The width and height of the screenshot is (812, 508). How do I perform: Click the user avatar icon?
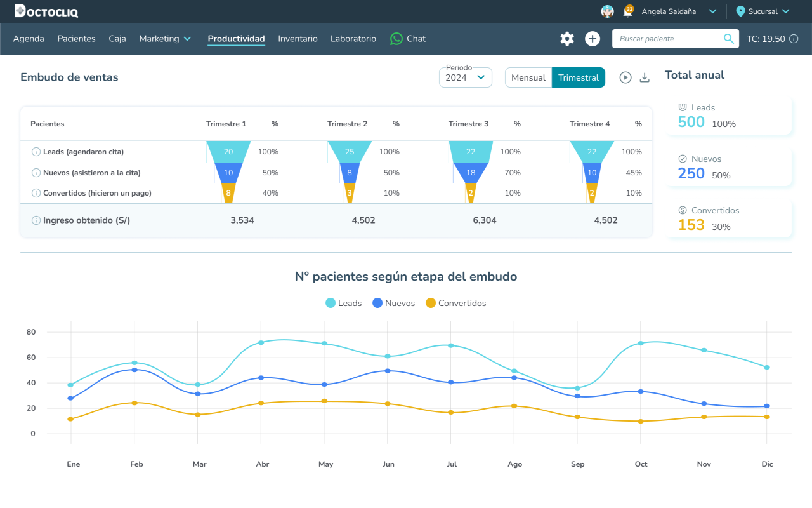pos(607,11)
